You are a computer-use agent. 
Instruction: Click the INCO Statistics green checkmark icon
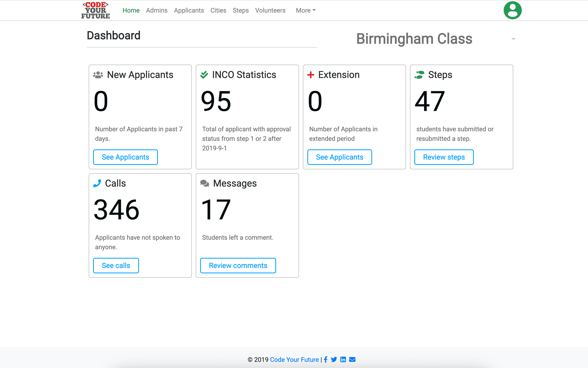pos(204,75)
